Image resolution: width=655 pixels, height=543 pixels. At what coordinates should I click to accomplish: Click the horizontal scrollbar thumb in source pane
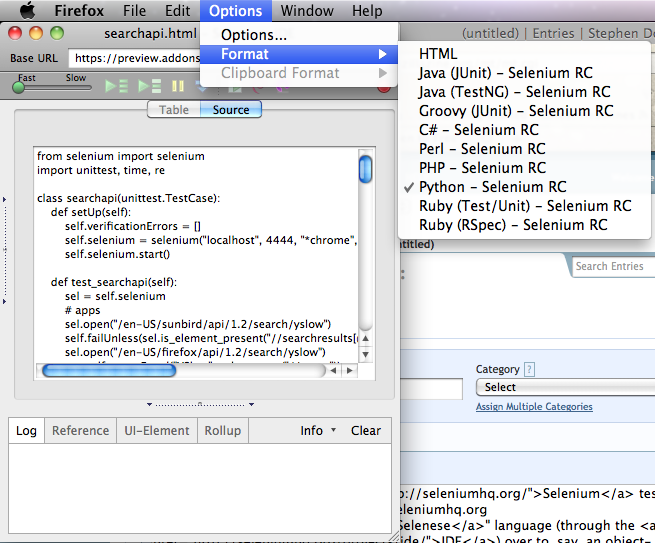tap(109, 370)
